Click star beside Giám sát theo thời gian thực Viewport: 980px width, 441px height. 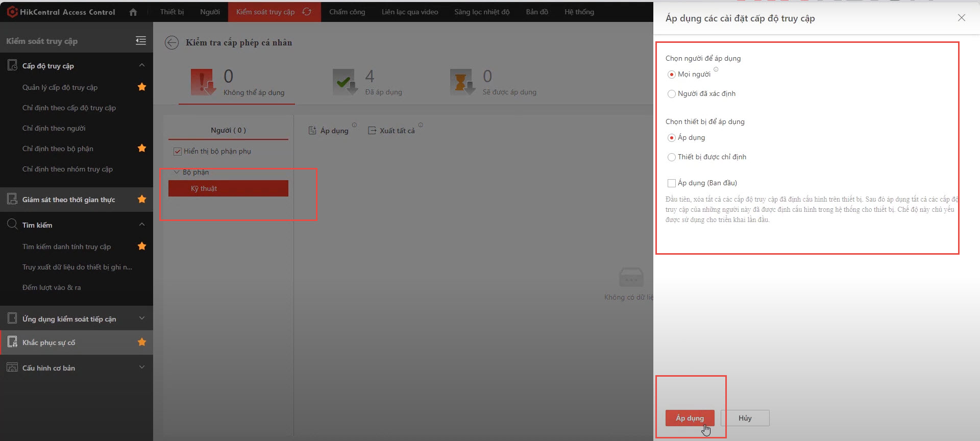[142, 200]
